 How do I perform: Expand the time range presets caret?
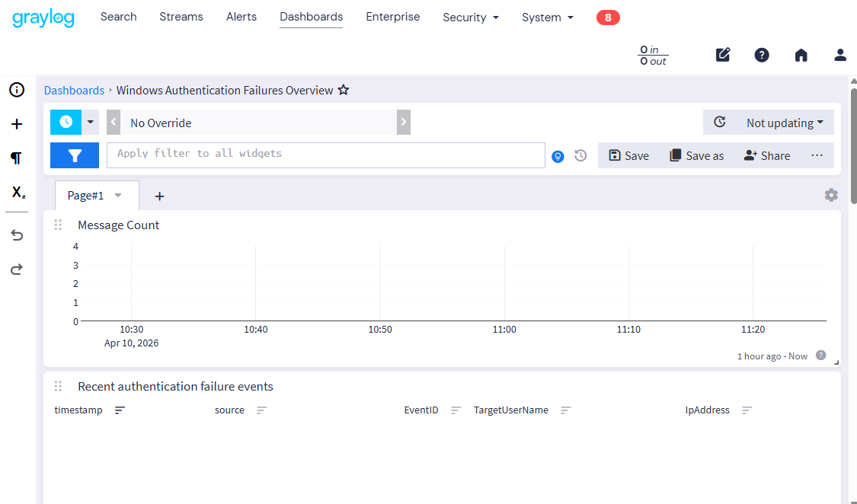90,122
